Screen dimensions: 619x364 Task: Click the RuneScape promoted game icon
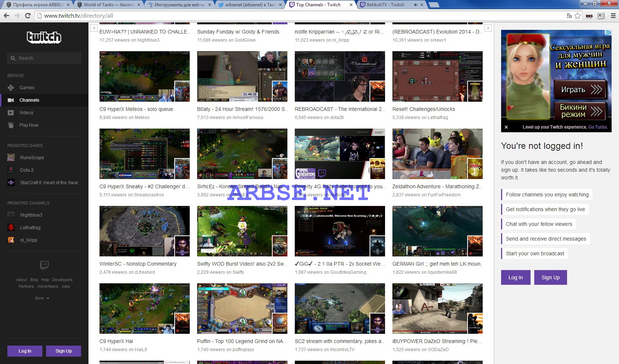click(11, 157)
